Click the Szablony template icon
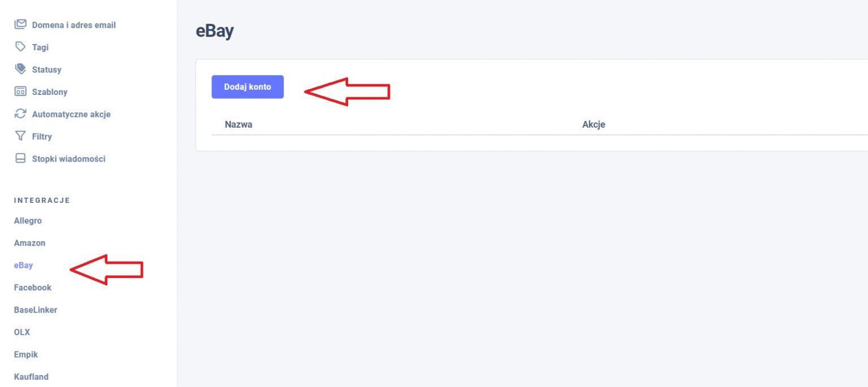This screenshot has width=868, height=387. click(x=20, y=92)
